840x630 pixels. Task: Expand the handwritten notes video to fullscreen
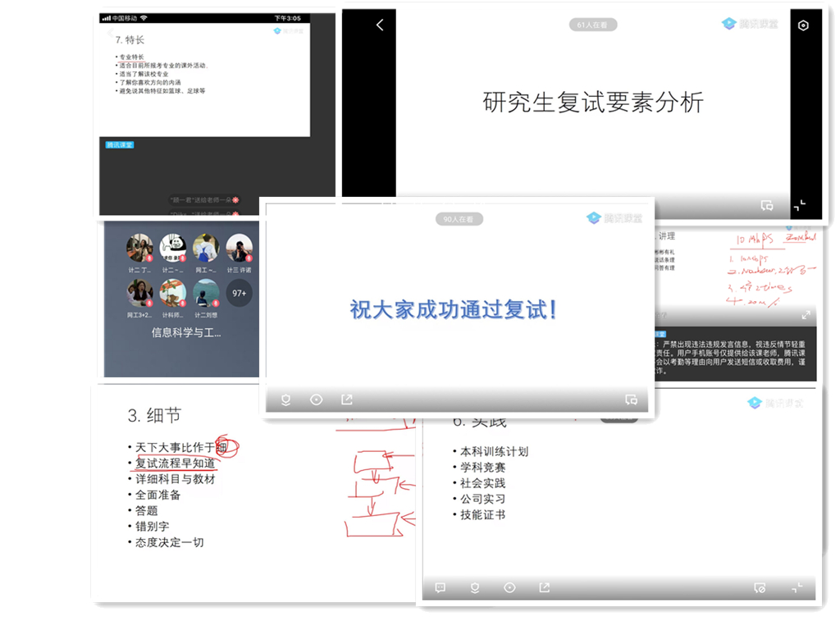806,315
